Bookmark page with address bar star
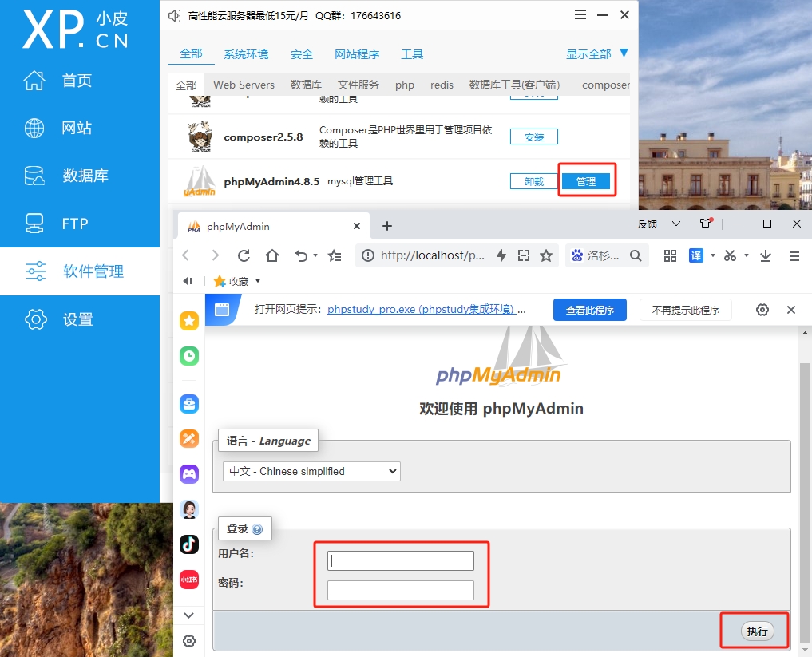The height and width of the screenshot is (657, 812). pos(546,255)
